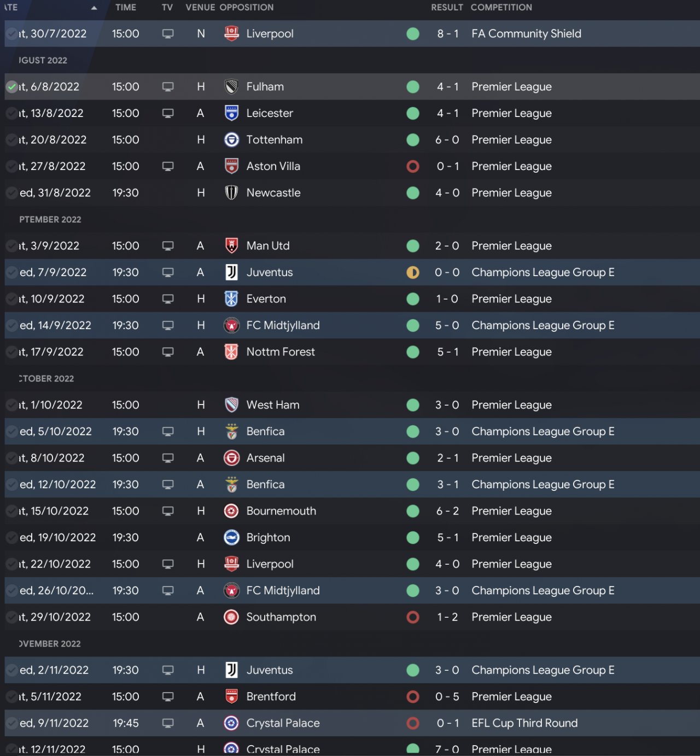The width and height of the screenshot is (700, 756).
Task: Sort by the Competition column header
Action: pos(501,8)
